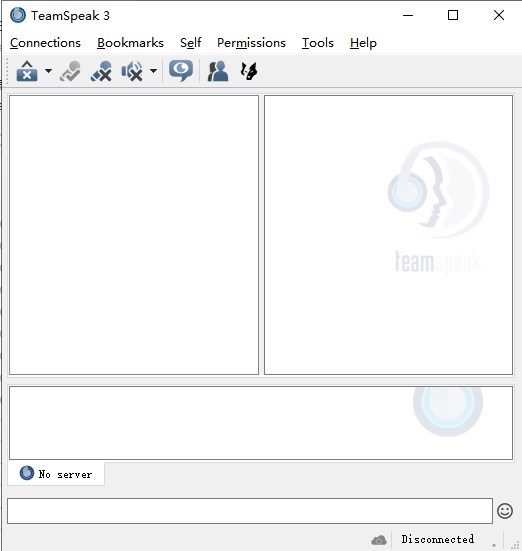The image size is (522, 551).
Task: Click the TeamSpeak 3 title bar logo icon
Action: (x=18, y=15)
